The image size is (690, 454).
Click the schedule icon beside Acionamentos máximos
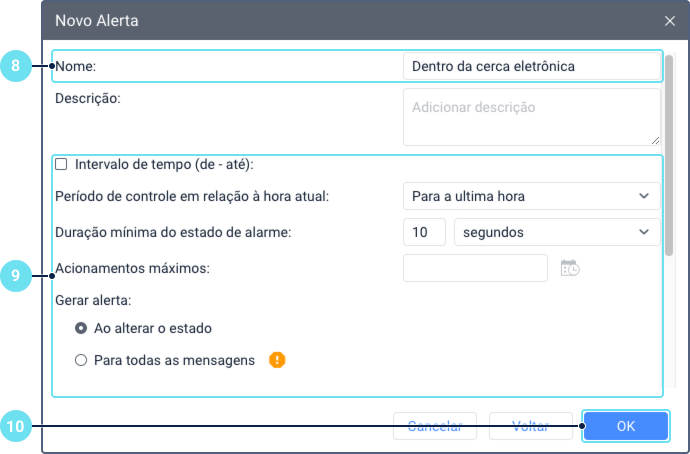click(x=570, y=268)
